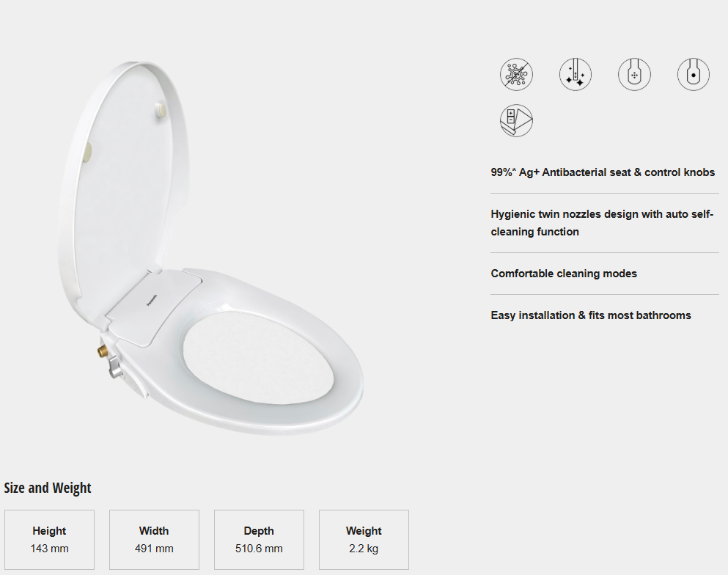728x575 pixels.
Task: Select the Height 143 mm box
Action: point(49,540)
